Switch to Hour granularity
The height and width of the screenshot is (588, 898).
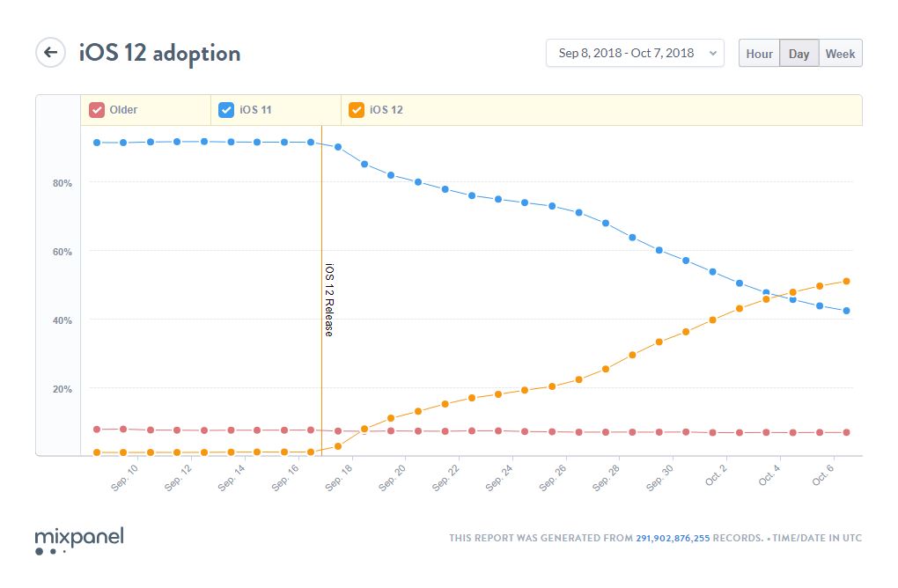[759, 54]
